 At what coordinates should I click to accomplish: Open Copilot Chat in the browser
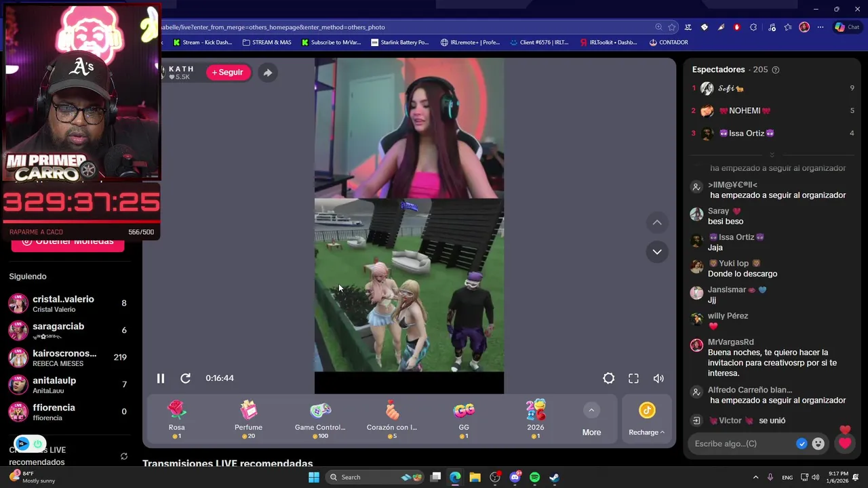[847, 27]
